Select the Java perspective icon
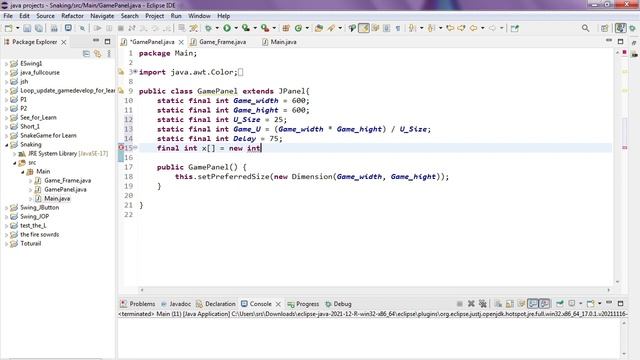The image size is (640, 360). pos(620,28)
